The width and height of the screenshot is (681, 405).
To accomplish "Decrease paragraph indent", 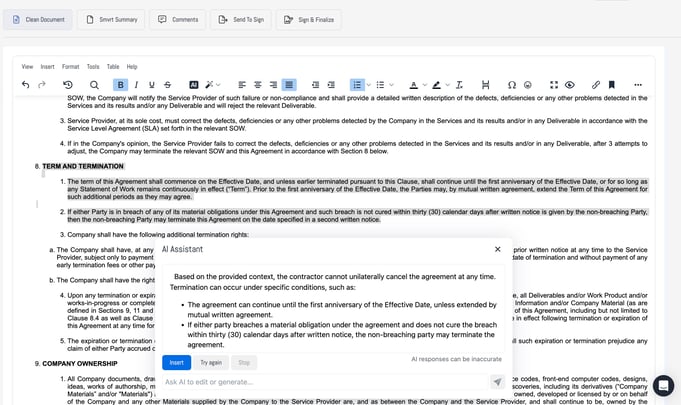I will click(315, 85).
